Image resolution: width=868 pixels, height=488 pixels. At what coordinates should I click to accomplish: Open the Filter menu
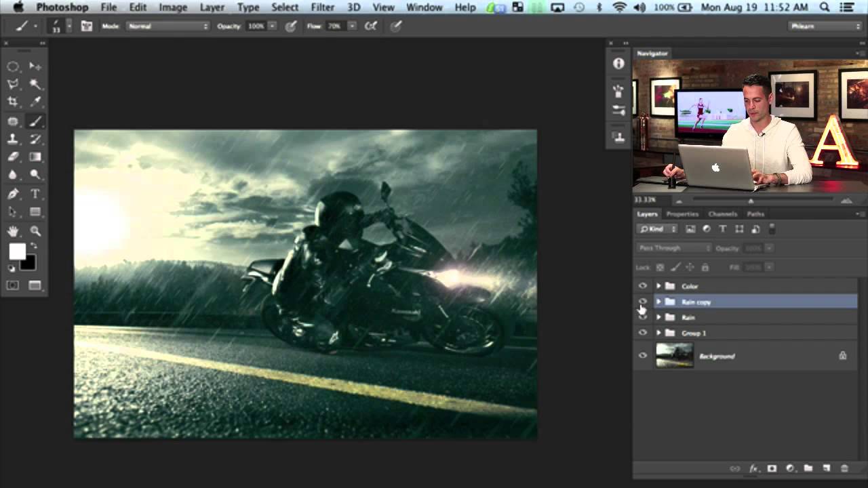pyautogui.click(x=322, y=7)
